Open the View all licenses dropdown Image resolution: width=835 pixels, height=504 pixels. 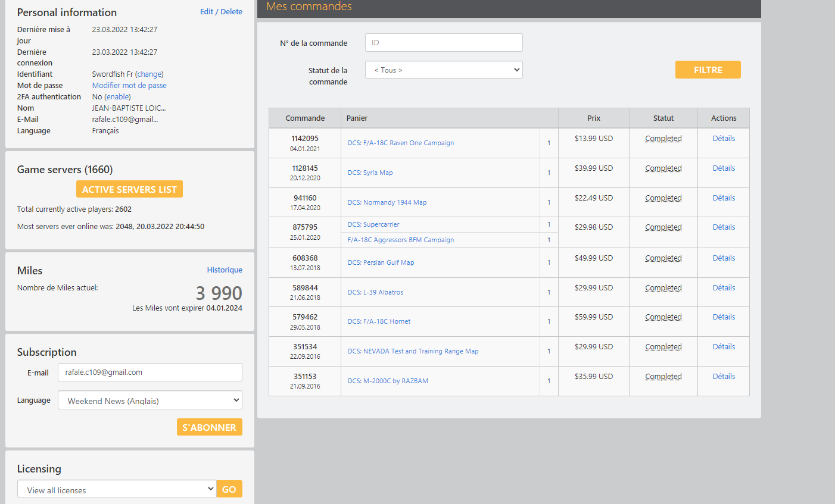tap(117, 489)
